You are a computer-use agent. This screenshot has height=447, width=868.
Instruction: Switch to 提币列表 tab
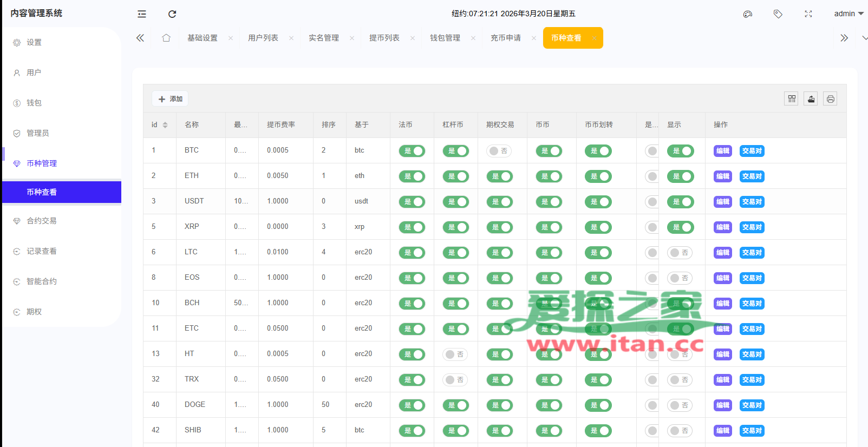(x=384, y=38)
